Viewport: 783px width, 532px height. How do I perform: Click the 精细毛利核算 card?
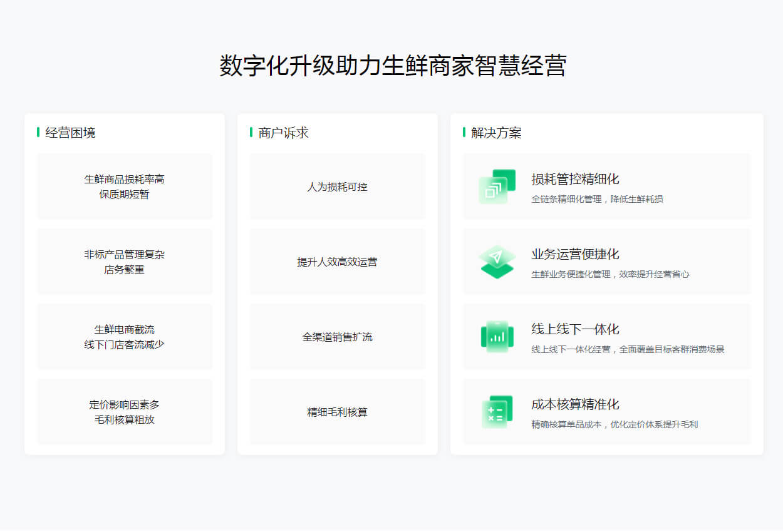(338, 412)
